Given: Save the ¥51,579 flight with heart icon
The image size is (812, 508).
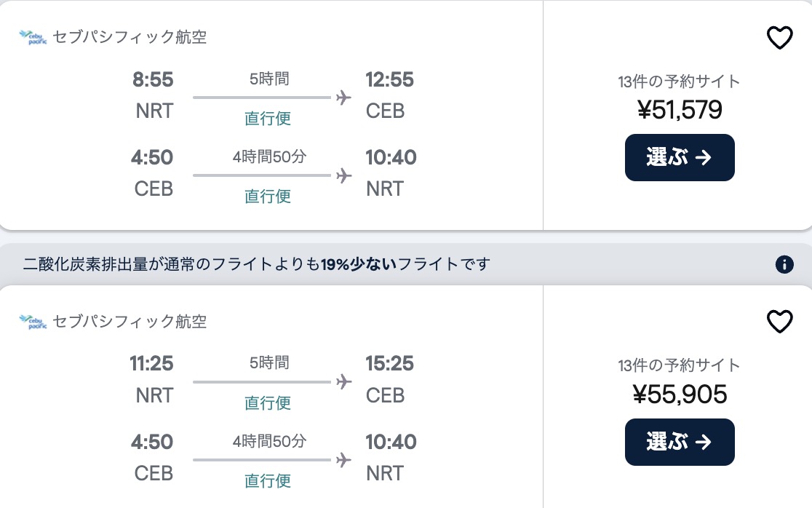Looking at the screenshot, I should pos(779,38).
